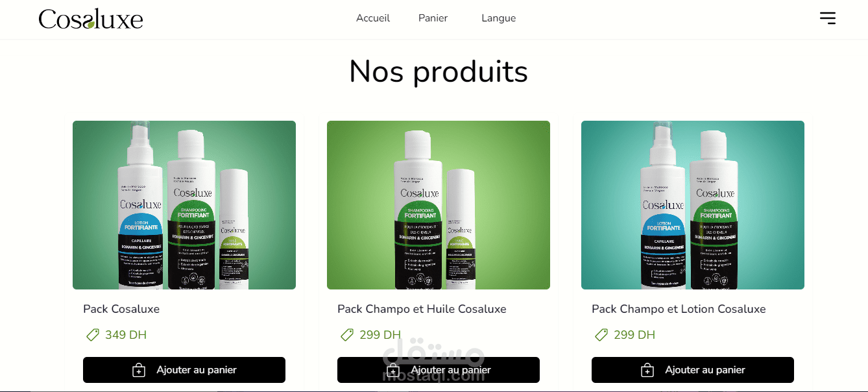
Task: Open the hamburger menu icon
Action: (x=827, y=18)
